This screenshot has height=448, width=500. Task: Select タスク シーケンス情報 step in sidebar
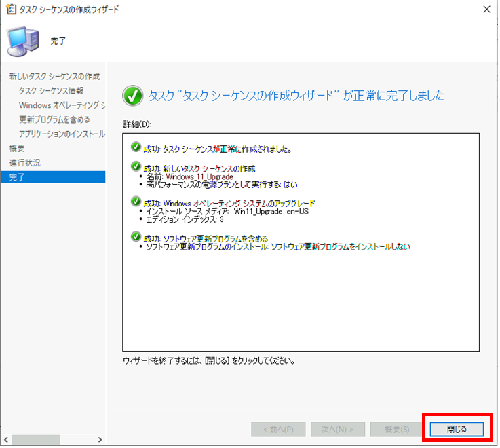coord(51,91)
